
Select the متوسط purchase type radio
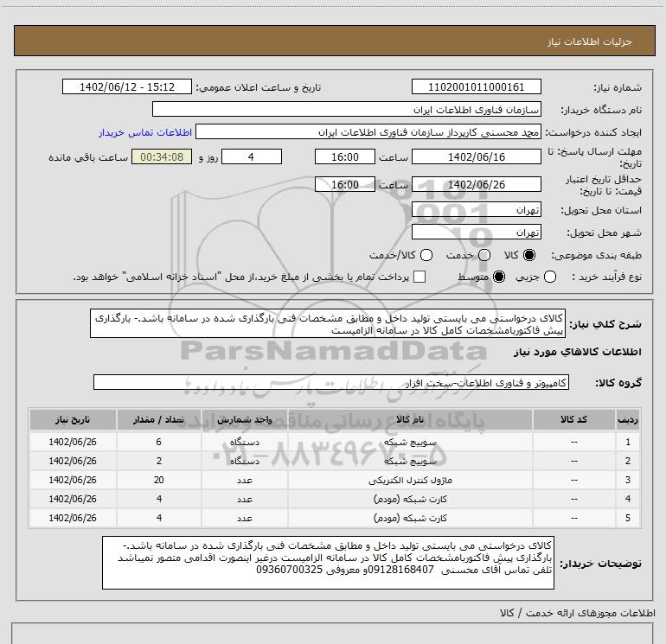tap(499, 277)
